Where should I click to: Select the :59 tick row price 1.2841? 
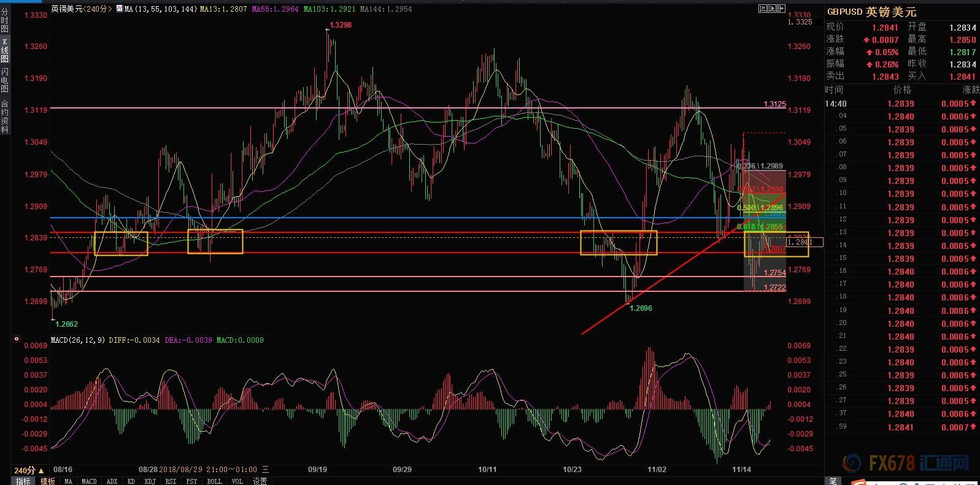coord(900,427)
